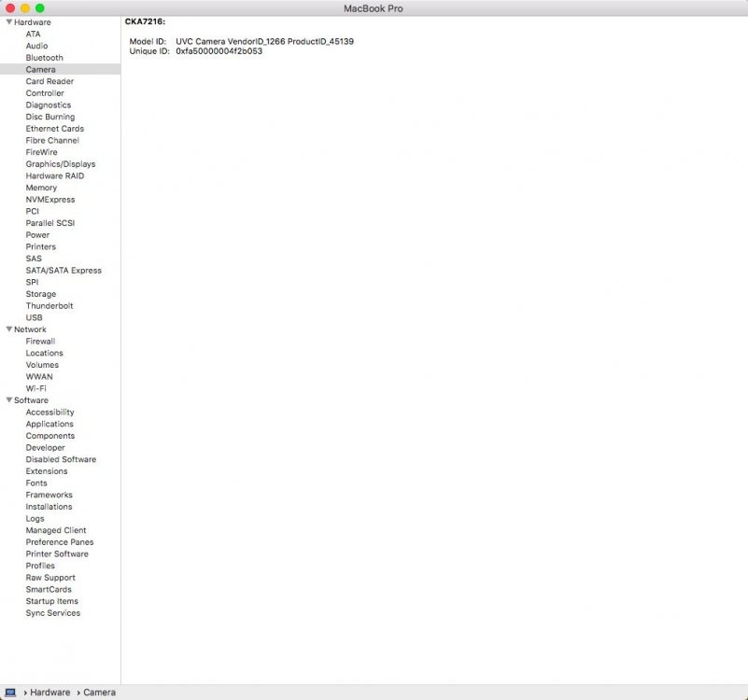
Task: Show Extensions information
Action: pyautogui.click(x=47, y=471)
